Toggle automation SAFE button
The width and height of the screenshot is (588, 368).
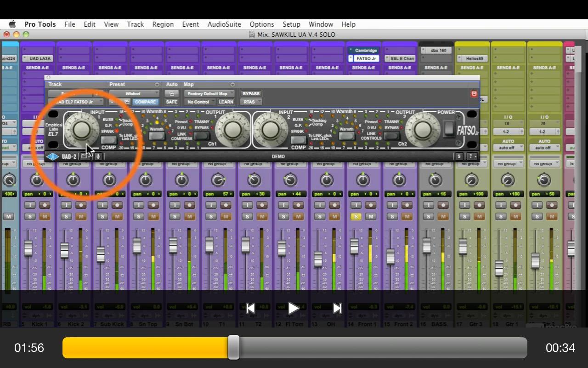[x=171, y=102]
